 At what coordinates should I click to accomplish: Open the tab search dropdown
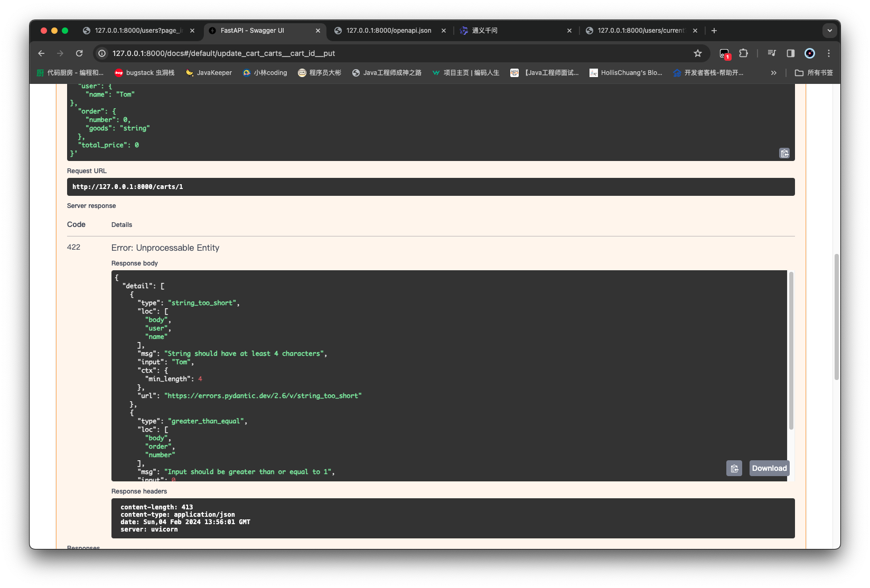click(830, 31)
